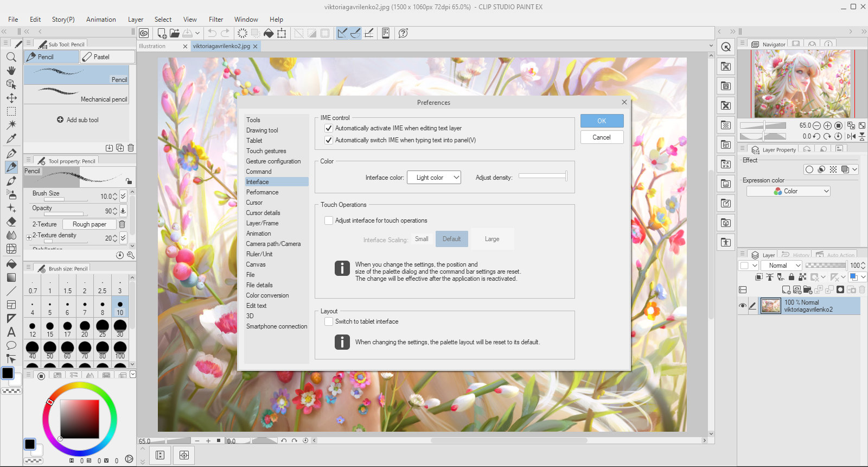
Task: Enable Switch to tablet interface checkbox
Action: point(329,321)
